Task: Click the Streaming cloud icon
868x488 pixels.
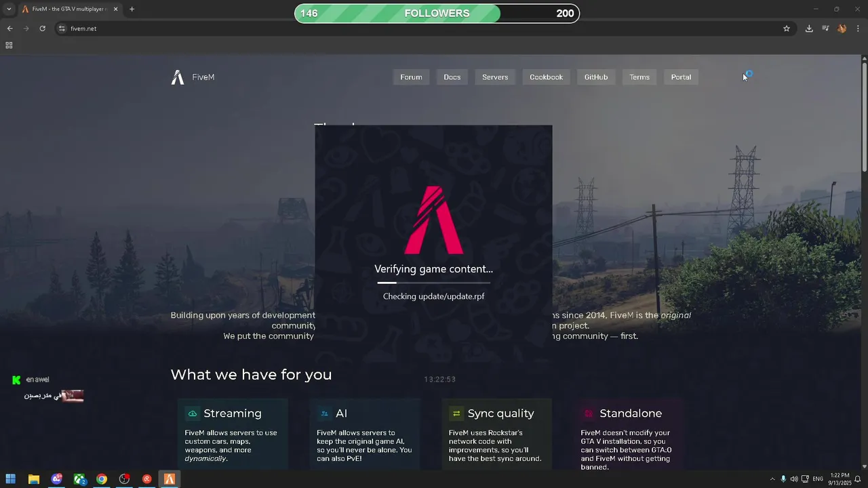Action: point(193,413)
